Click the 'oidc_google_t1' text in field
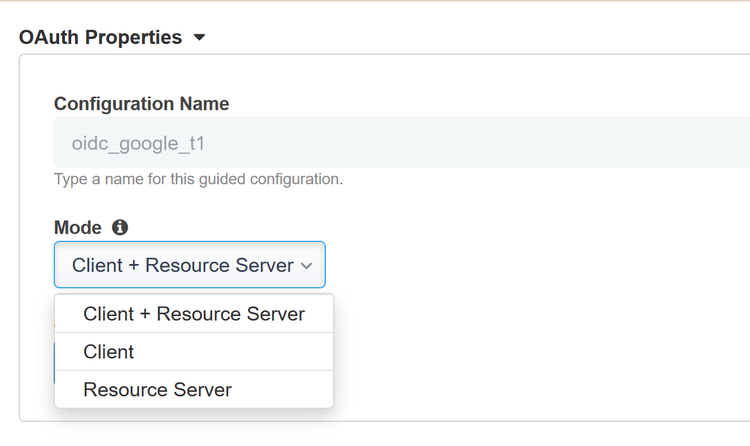 point(138,143)
